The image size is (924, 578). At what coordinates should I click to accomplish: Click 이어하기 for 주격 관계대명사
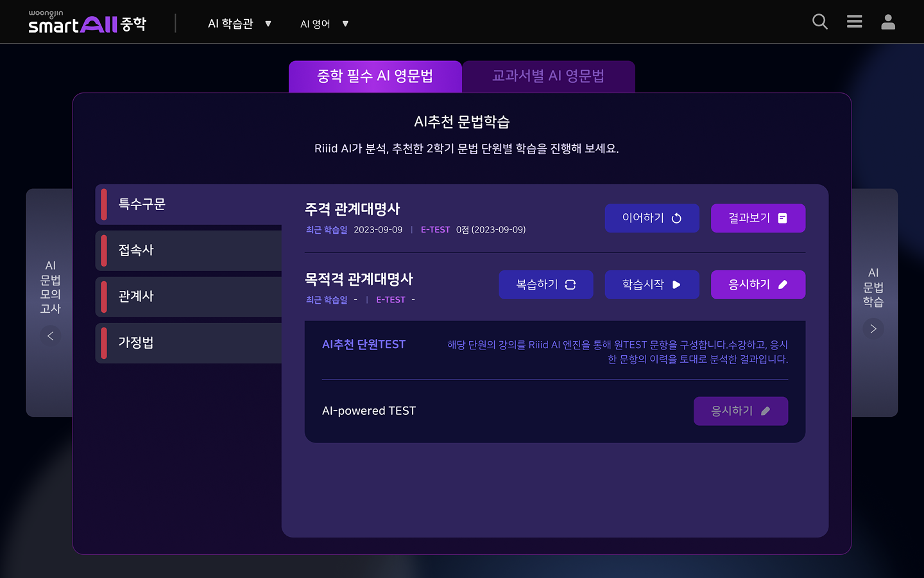click(652, 218)
